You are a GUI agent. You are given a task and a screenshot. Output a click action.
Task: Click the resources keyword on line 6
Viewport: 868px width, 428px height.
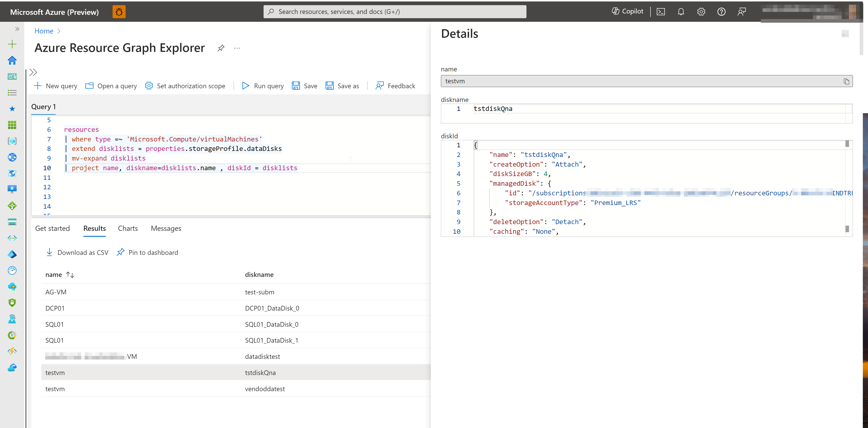[81, 130]
